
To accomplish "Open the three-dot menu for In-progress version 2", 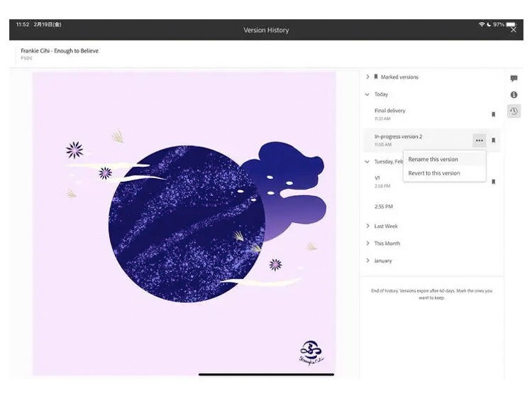I will click(x=479, y=141).
